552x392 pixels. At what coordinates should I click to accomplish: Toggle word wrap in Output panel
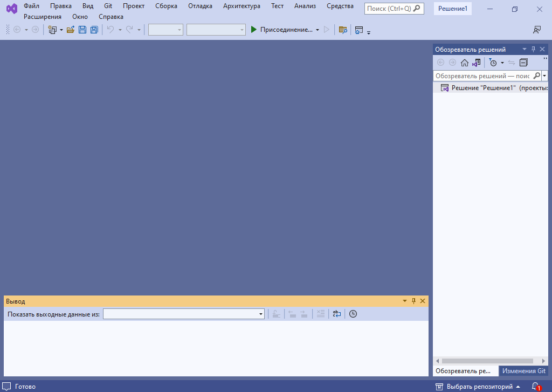336,314
